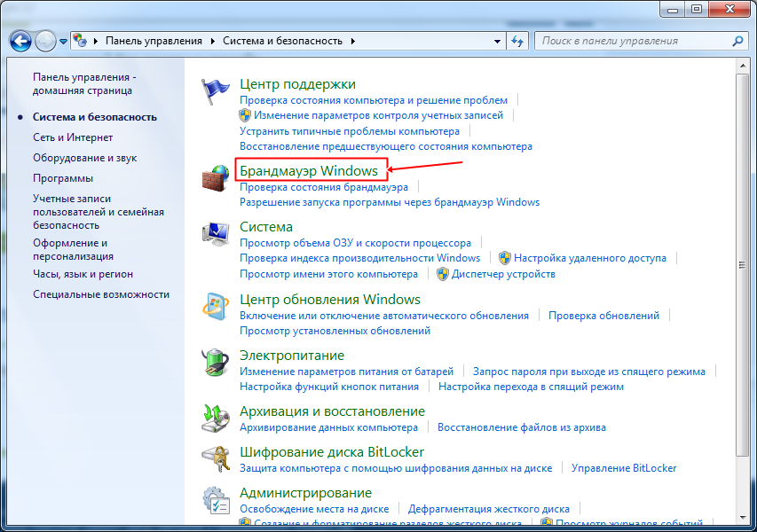The width and height of the screenshot is (757, 532).
Task: Click Проверка состояния брандмауэра
Action: 324,187
